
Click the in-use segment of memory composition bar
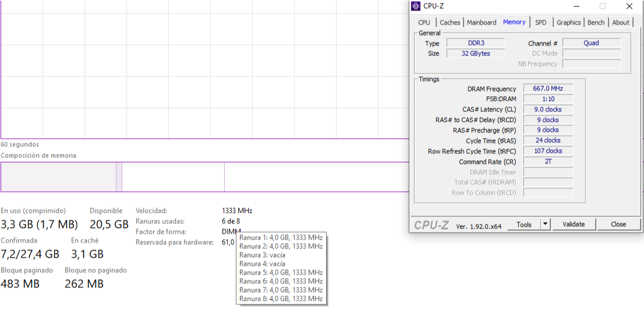pyautogui.click(x=58, y=177)
